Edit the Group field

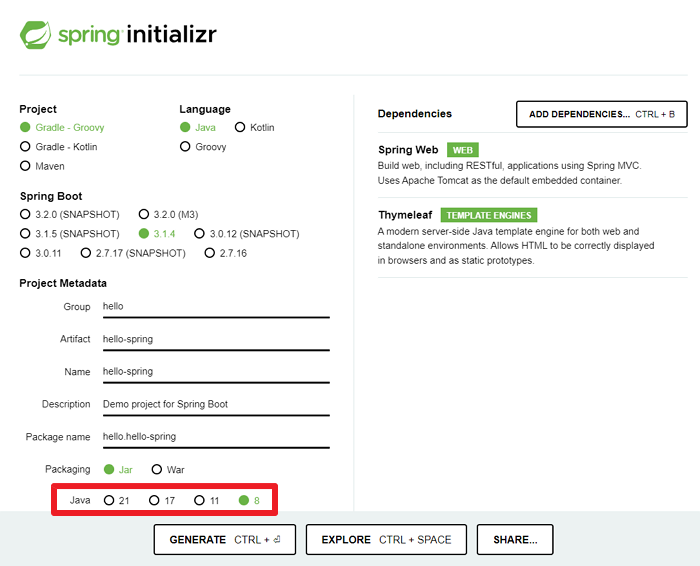pos(216,307)
